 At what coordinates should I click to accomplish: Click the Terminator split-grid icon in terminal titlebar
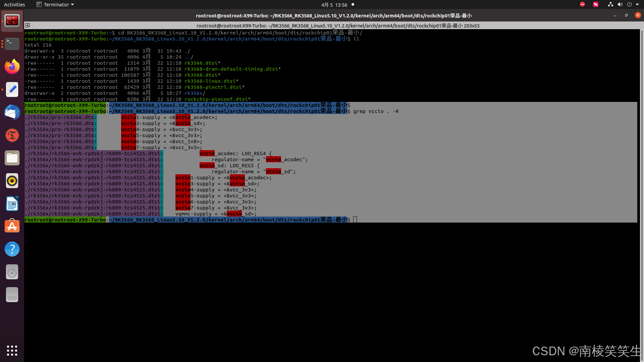tap(28, 25)
